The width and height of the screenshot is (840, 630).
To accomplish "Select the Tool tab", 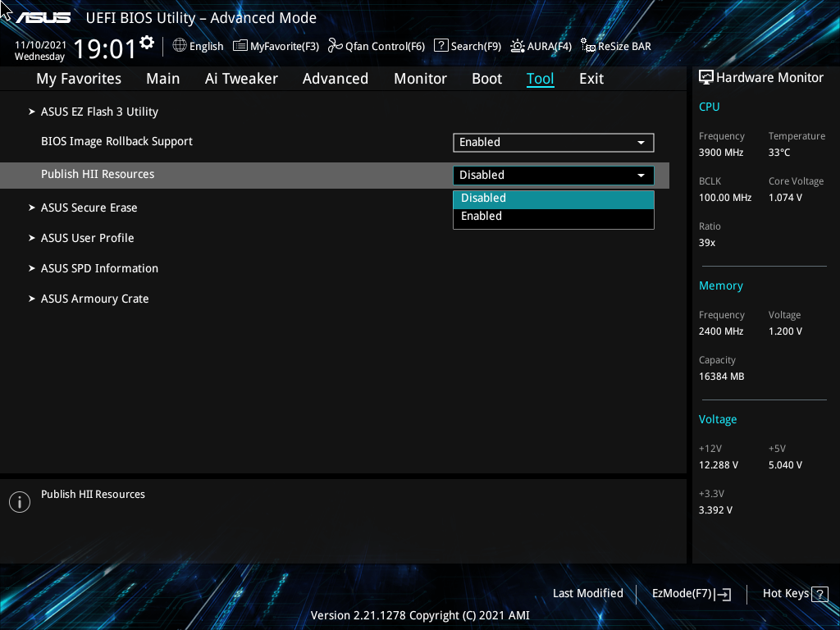I will [540, 79].
